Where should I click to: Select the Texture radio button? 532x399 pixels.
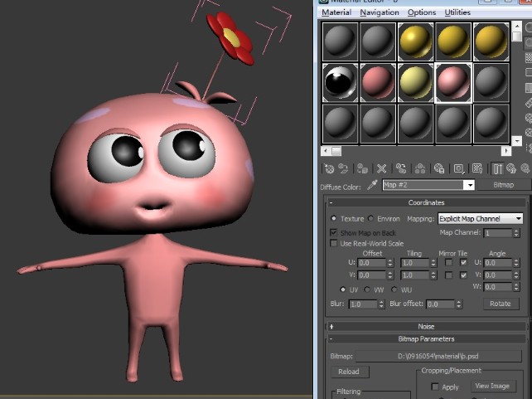click(x=334, y=218)
